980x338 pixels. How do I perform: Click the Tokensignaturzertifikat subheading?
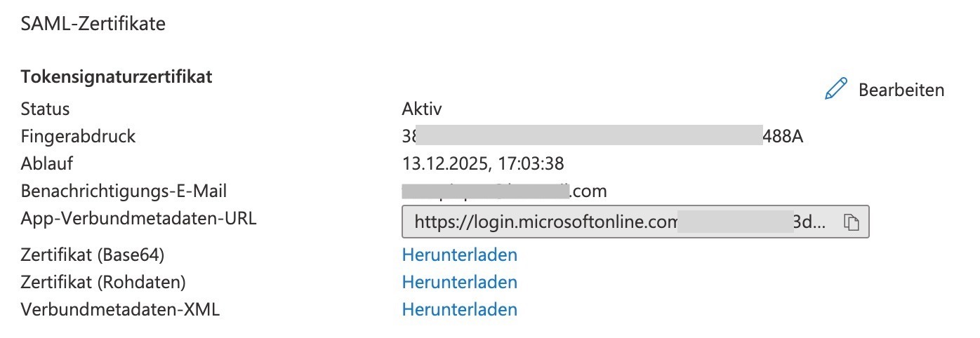click(117, 76)
